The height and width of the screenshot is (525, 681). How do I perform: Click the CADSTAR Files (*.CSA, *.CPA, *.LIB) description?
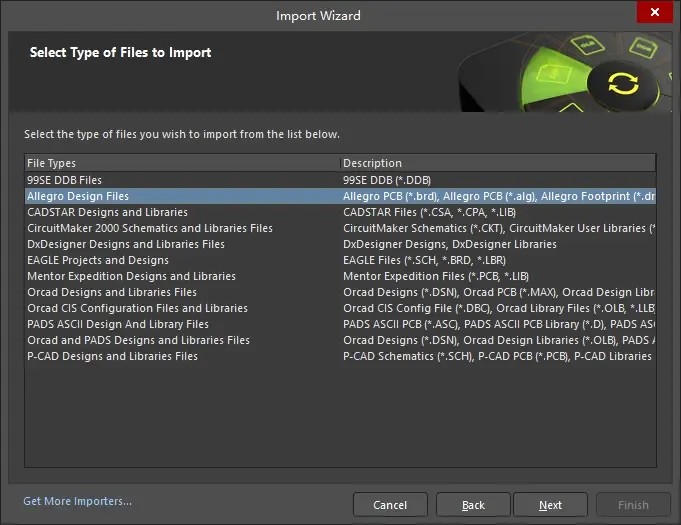[x=430, y=212]
